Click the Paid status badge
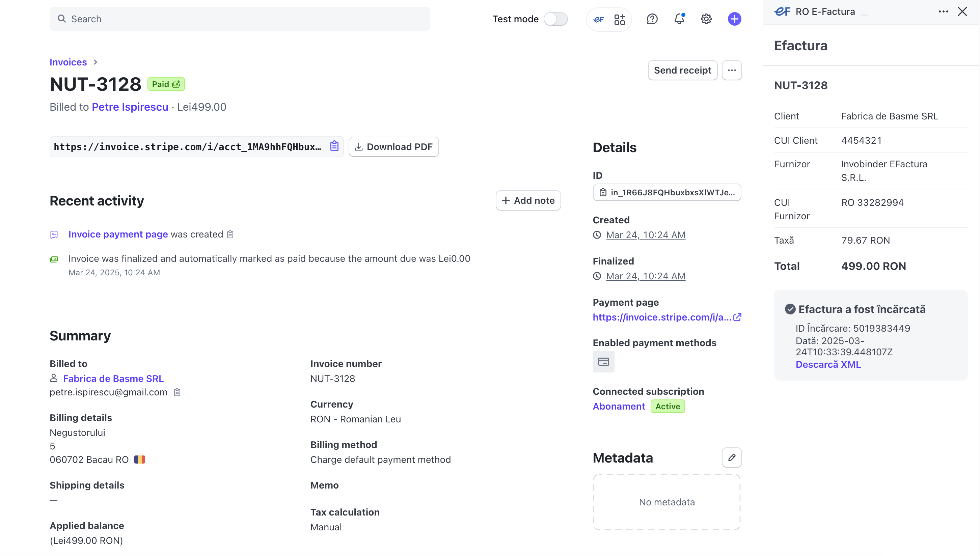Image resolution: width=980 pixels, height=556 pixels. coord(166,84)
